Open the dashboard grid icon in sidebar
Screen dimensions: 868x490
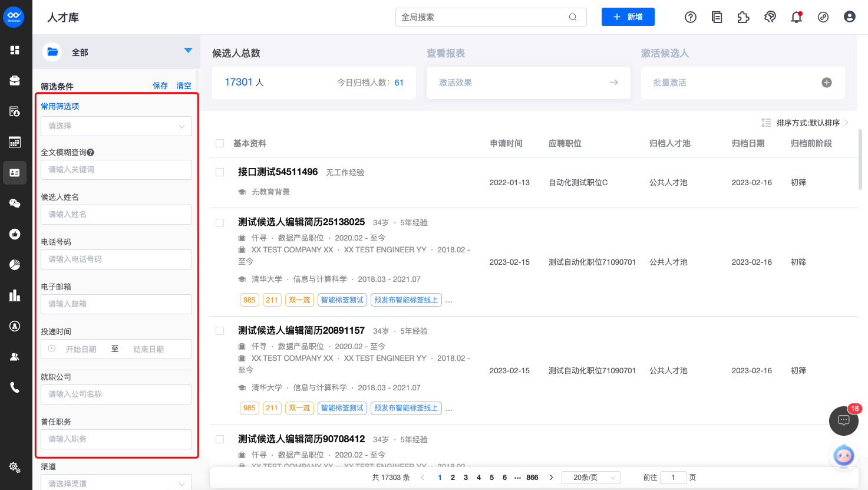coord(15,50)
